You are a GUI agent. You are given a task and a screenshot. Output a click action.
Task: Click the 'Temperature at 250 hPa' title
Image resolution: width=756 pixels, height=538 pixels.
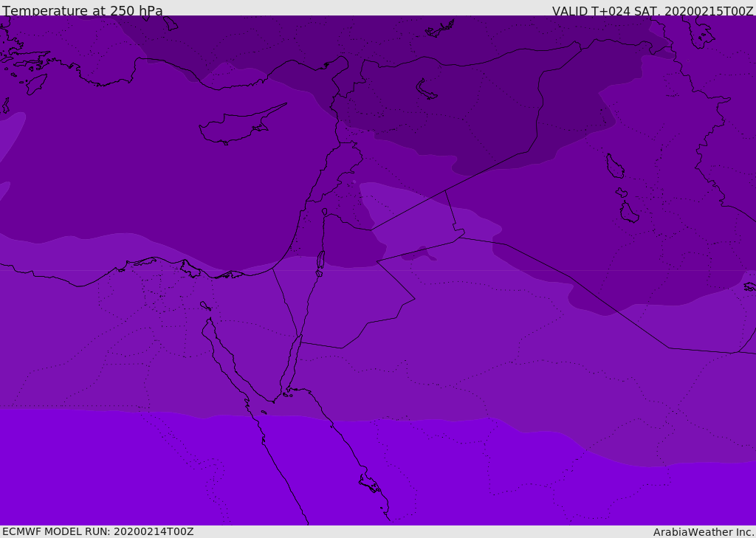coord(83,10)
